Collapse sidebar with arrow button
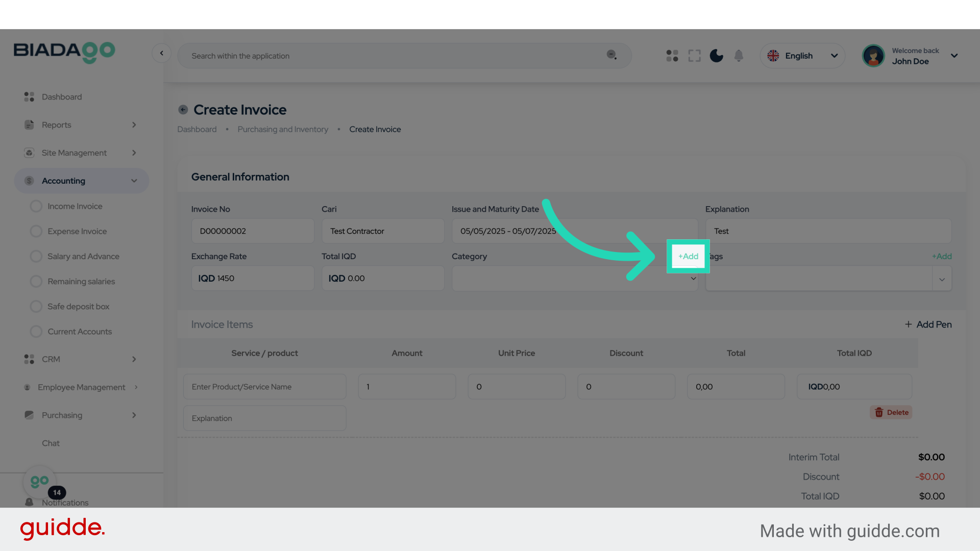This screenshot has width=980, height=551. coord(161,53)
